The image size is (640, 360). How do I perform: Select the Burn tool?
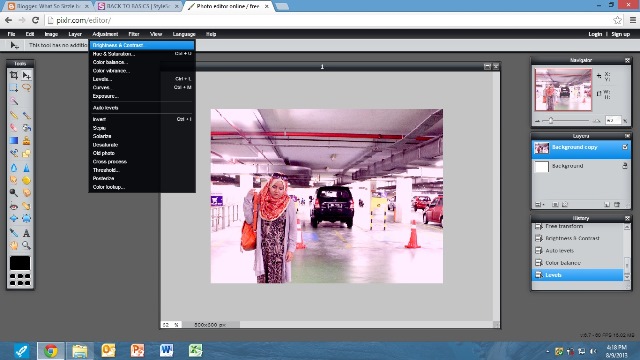point(27,193)
